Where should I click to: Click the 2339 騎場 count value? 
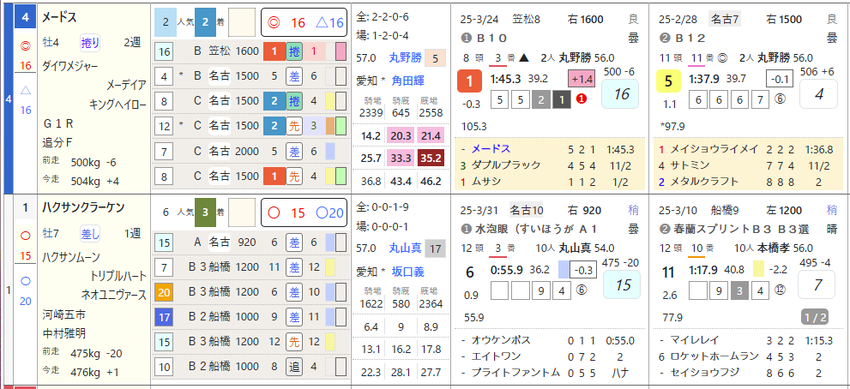371,113
